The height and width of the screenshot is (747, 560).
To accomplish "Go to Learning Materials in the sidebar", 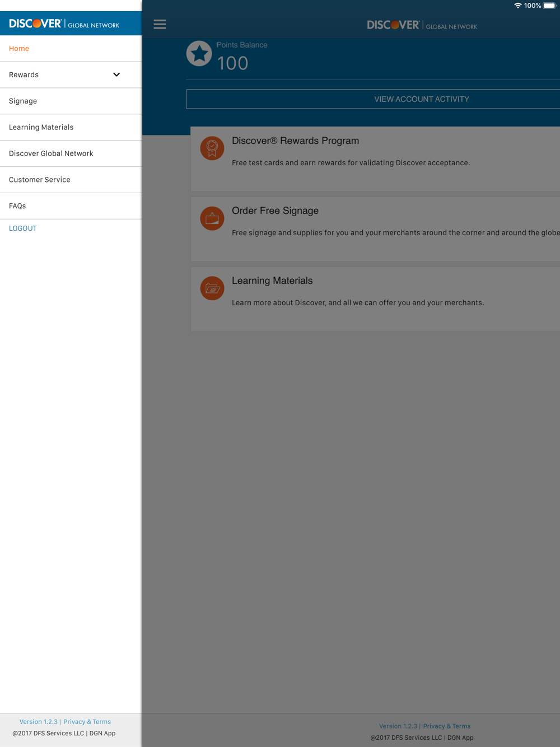I will pos(71,127).
